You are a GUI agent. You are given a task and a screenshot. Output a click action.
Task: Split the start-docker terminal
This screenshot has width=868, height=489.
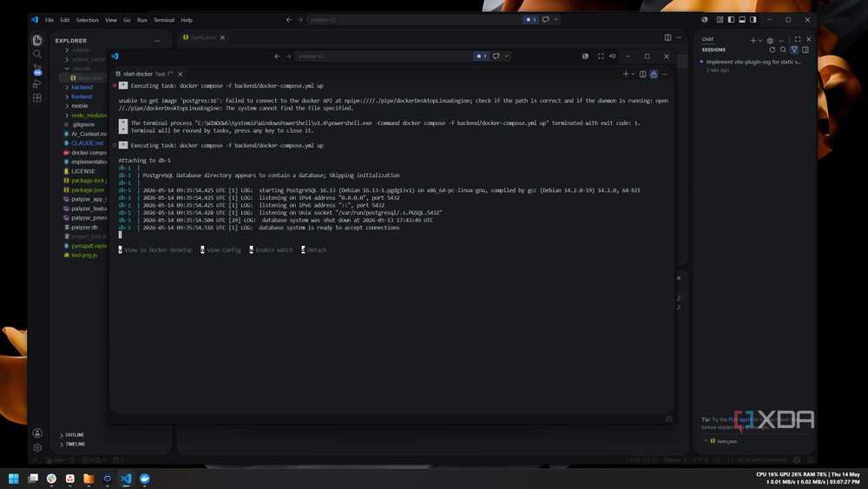(642, 74)
